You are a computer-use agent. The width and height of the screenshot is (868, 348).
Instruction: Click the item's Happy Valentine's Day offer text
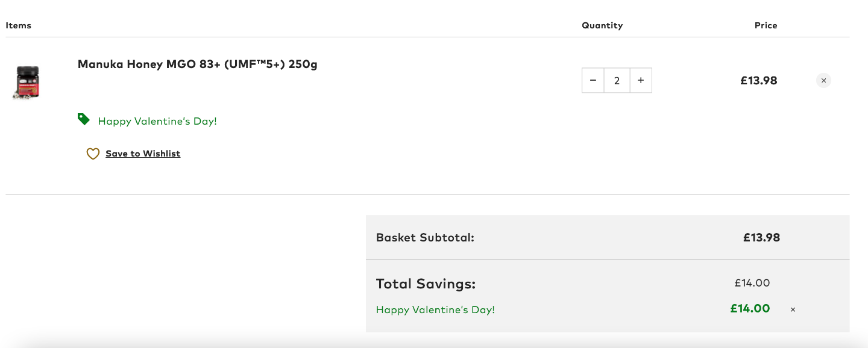click(157, 121)
